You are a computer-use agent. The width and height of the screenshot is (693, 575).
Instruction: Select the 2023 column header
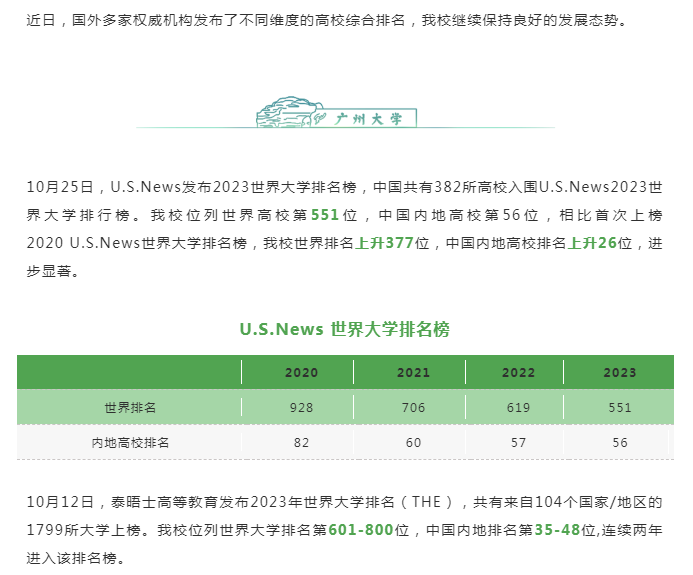click(620, 373)
